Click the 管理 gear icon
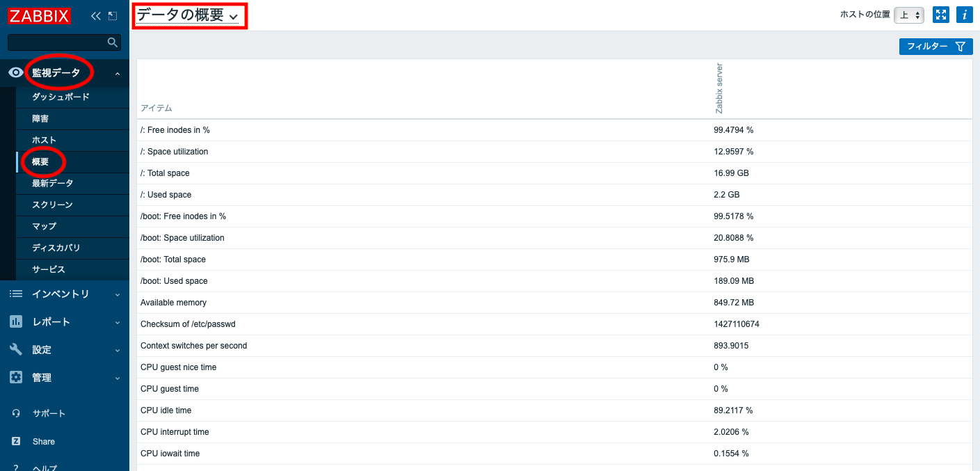980x471 pixels. point(16,377)
